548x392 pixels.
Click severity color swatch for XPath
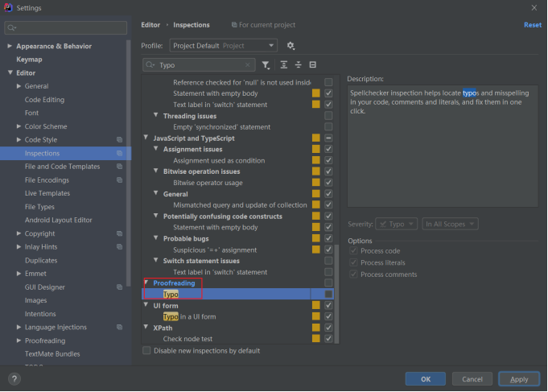tap(316, 328)
